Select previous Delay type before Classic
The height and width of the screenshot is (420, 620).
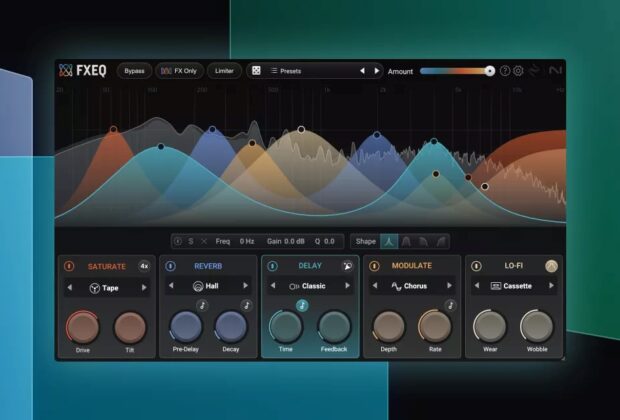pyautogui.click(x=273, y=286)
